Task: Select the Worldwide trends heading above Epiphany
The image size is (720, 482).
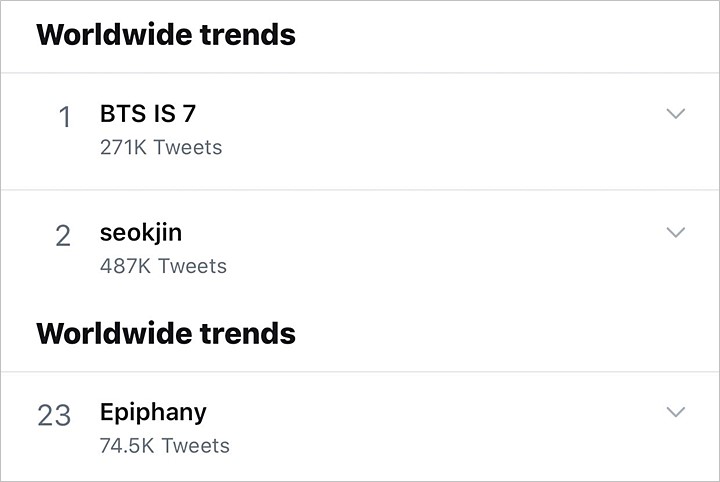Action: coord(166,333)
